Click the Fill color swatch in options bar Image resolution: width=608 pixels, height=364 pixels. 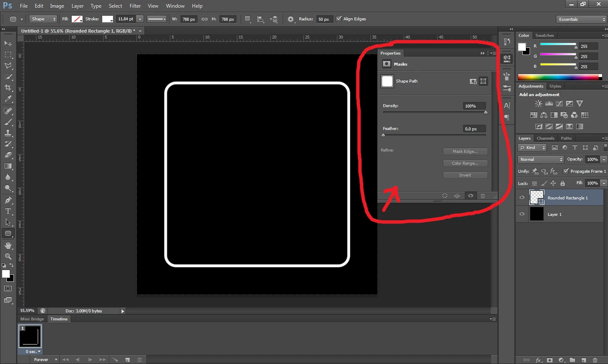(77, 19)
